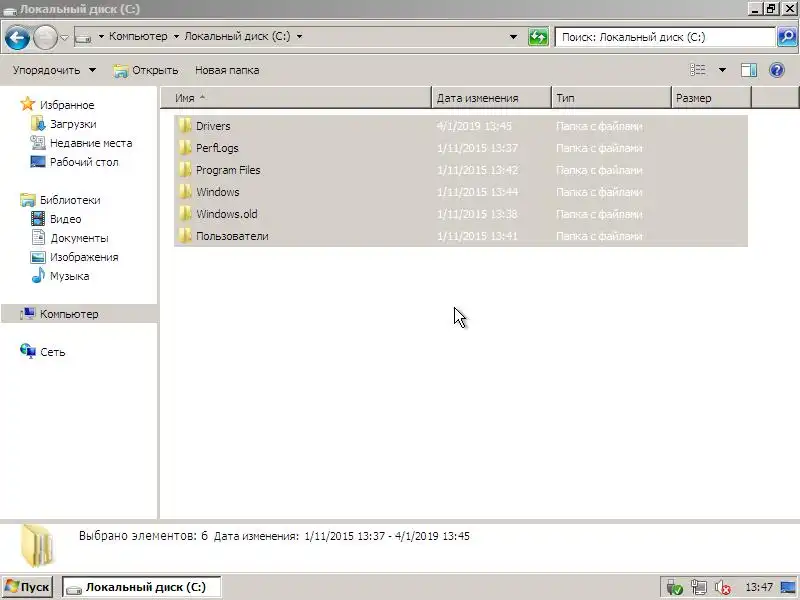Select the Drivers folder icon

coord(185,126)
